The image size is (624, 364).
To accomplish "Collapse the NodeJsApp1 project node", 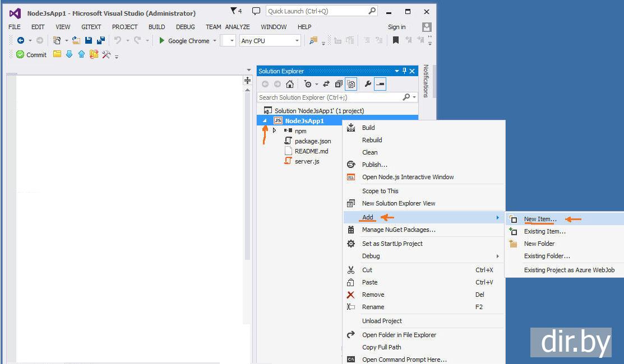I will coord(265,121).
